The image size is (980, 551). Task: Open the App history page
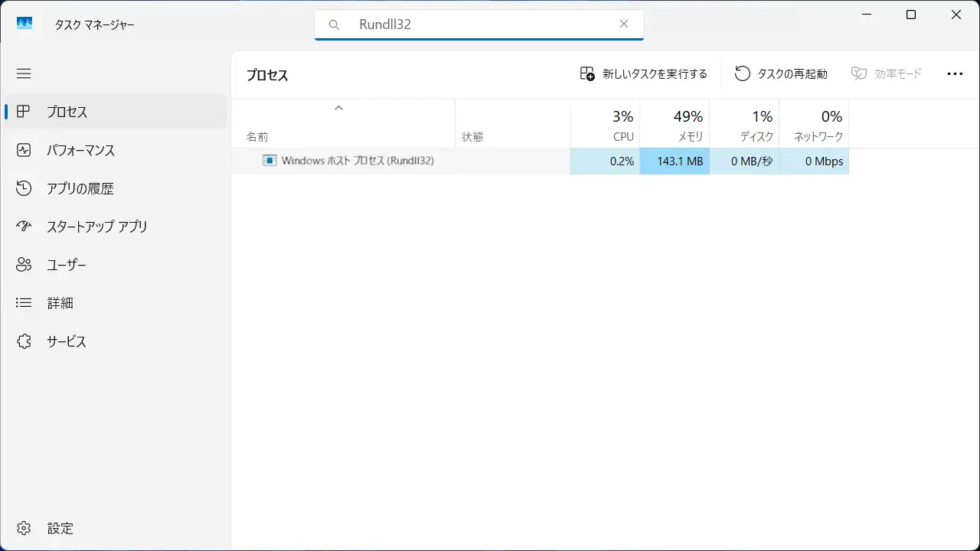[x=116, y=188]
